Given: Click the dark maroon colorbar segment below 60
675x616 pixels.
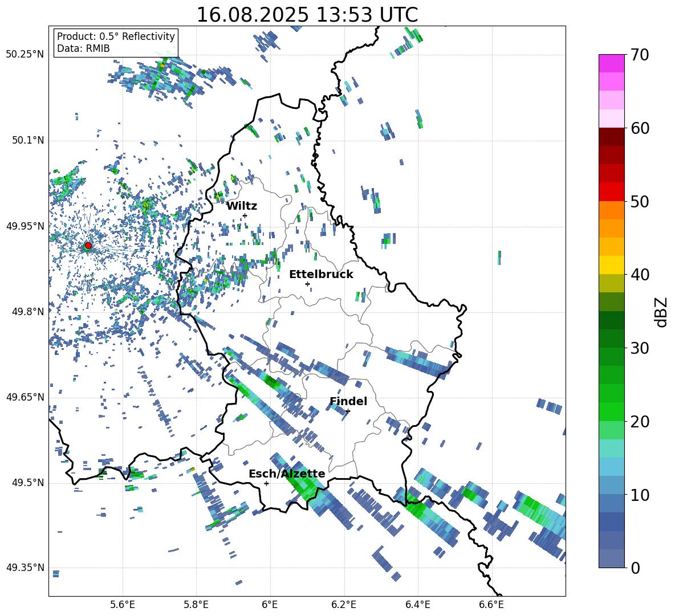Looking at the screenshot, I should (611, 137).
